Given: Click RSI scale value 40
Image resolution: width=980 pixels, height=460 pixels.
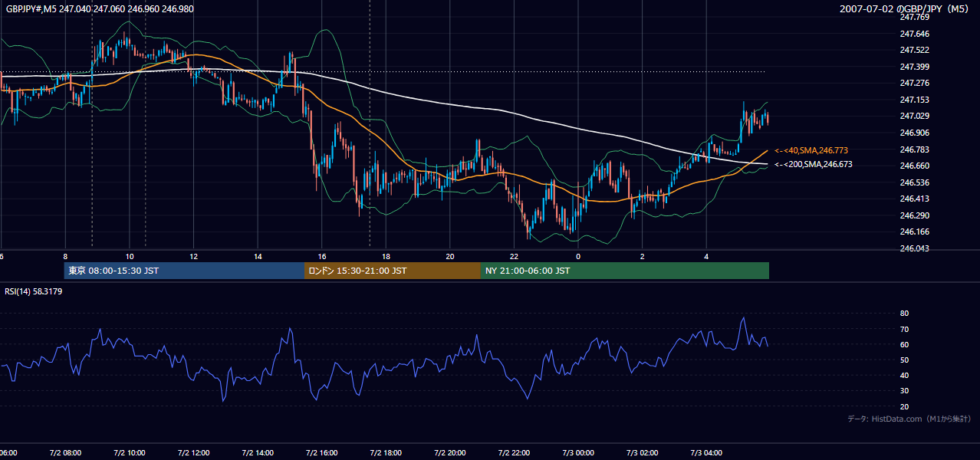Looking at the screenshot, I should click(x=904, y=375).
